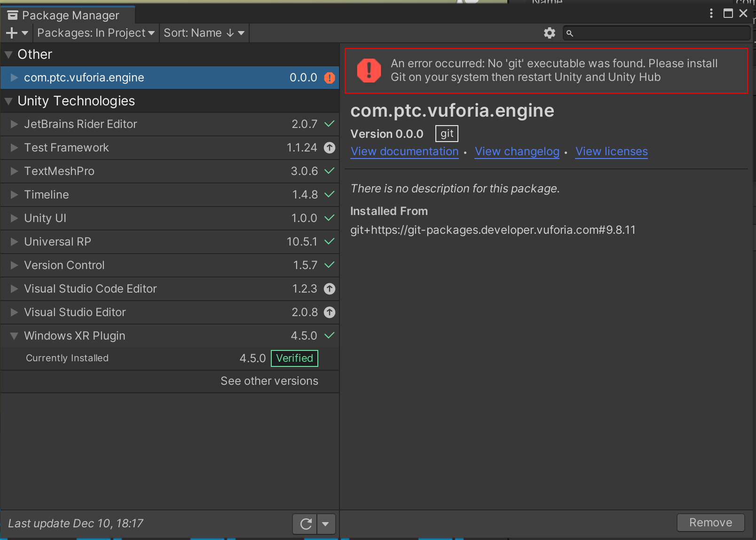Select the JetBrains Rider Editor package
The width and height of the screenshot is (756, 540).
coord(170,124)
